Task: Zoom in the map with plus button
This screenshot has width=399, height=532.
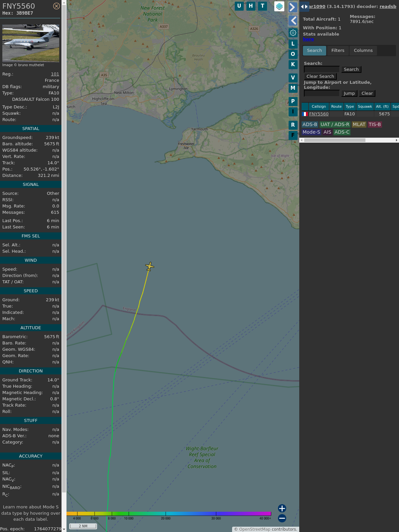Action: (x=282, y=508)
